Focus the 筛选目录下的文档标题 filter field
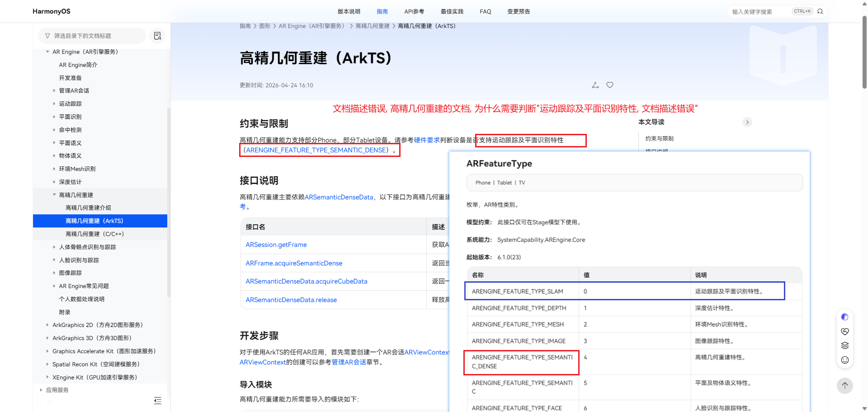Screen dimensions: 868x412 (92, 36)
